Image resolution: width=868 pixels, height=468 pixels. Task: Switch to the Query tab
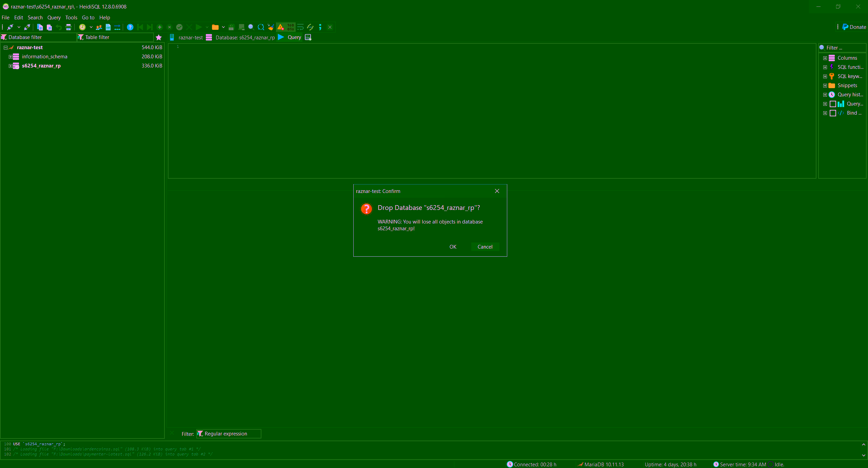tap(290, 37)
